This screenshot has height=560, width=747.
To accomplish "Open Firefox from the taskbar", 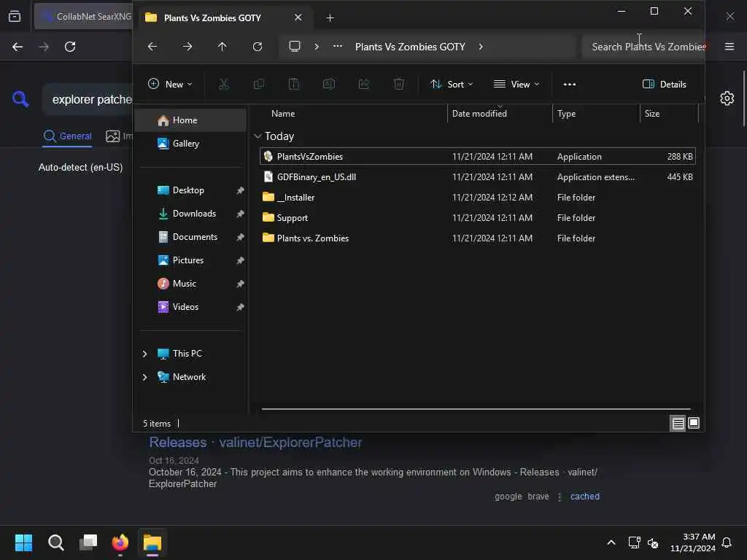I will 120,542.
